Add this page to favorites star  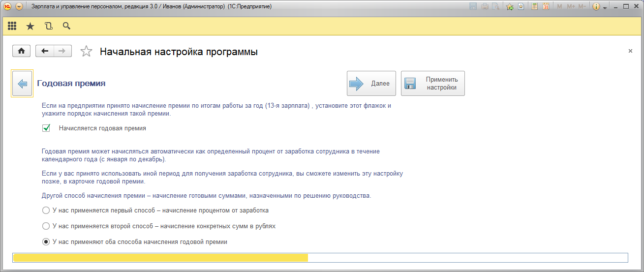click(86, 51)
